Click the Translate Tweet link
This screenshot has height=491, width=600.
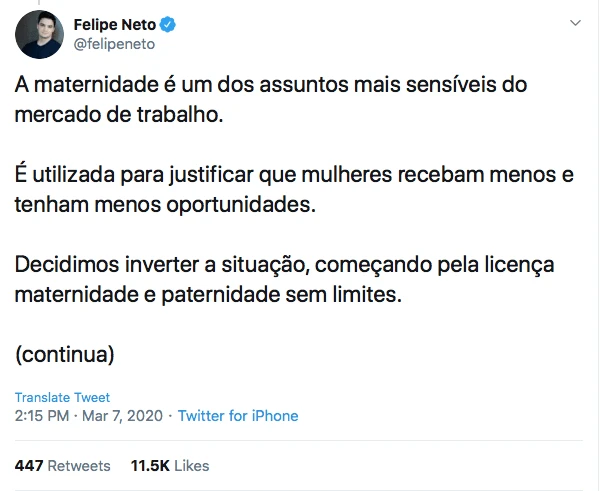tap(62, 397)
